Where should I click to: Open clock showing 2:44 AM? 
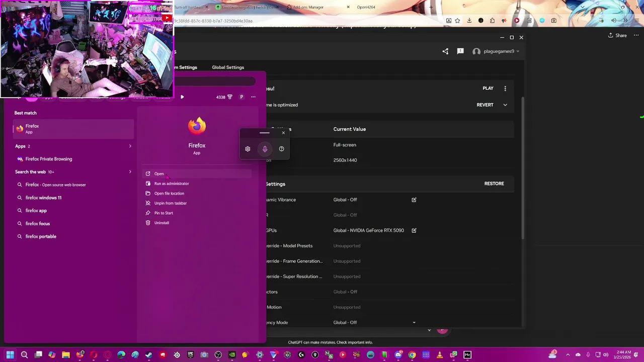tap(622, 355)
